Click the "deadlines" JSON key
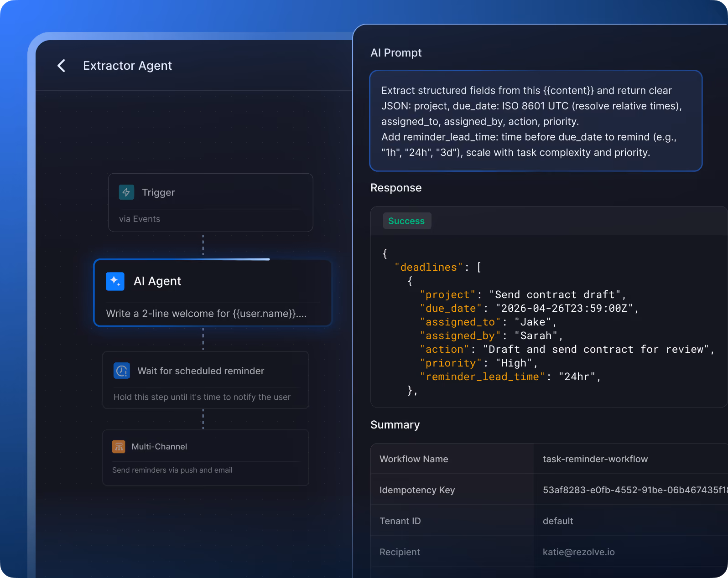 coord(428,267)
